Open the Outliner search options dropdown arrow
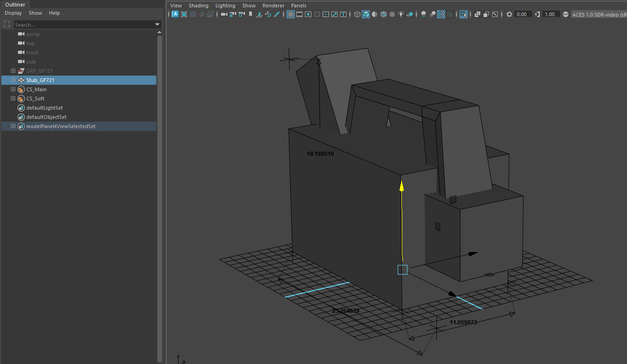The height and width of the screenshot is (364, 627). tap(157, 24)
